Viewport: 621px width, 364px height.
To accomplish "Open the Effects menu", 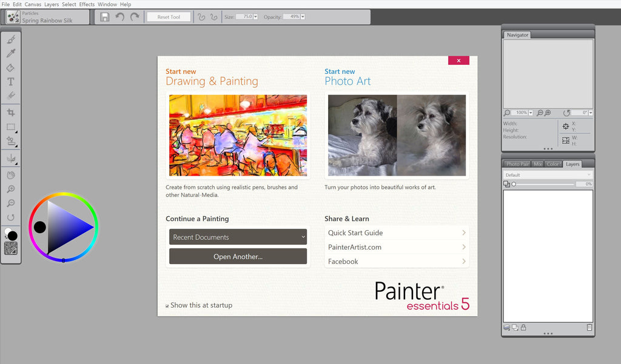I will 87,4.
